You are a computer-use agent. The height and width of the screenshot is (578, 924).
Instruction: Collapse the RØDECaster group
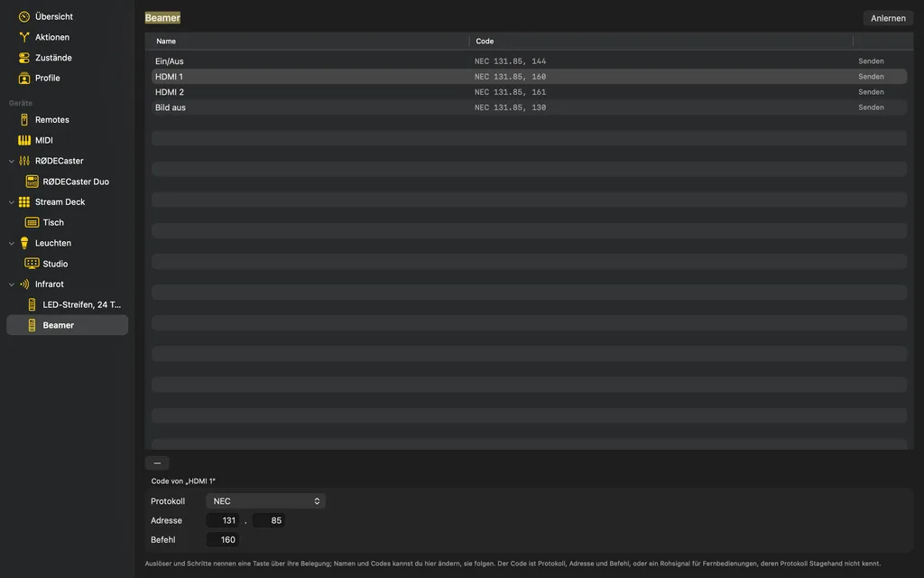point(11,161)
